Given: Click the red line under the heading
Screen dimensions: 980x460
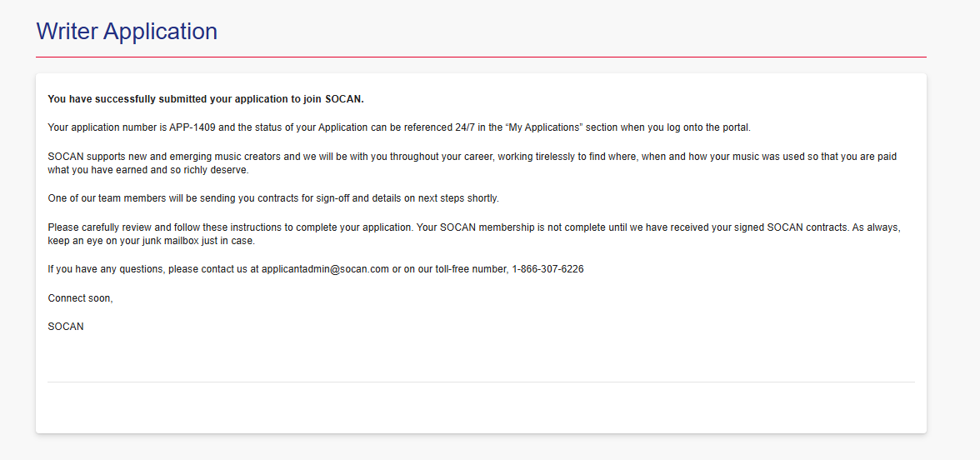Looking at the screenshot, I should (481, 57).
